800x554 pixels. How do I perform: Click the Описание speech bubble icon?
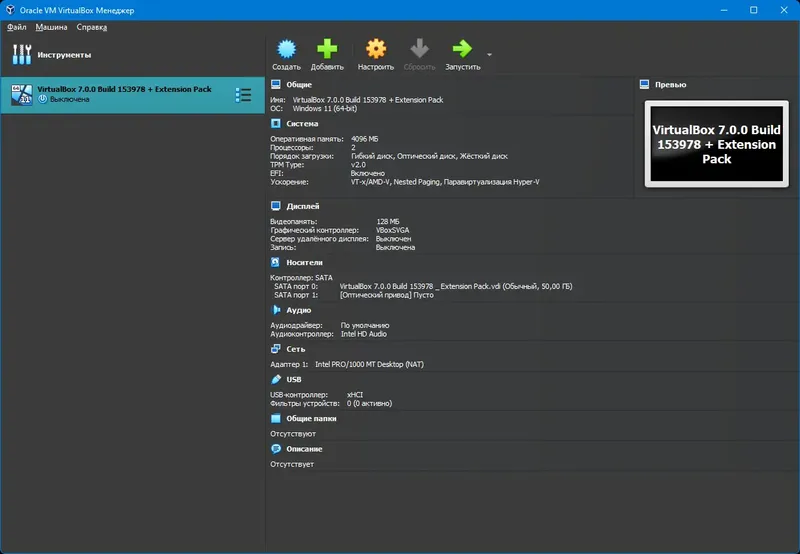276,448
